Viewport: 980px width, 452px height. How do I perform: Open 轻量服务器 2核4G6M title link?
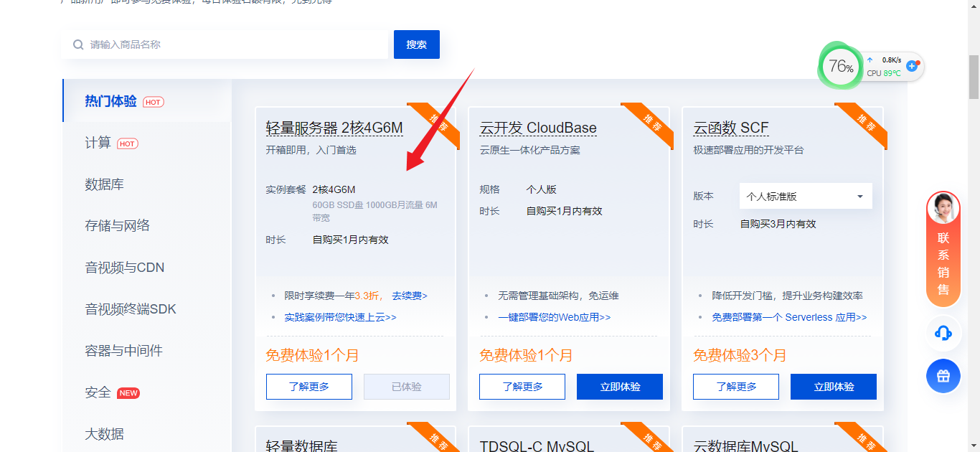pyautogui.click(x=334, y=128)
